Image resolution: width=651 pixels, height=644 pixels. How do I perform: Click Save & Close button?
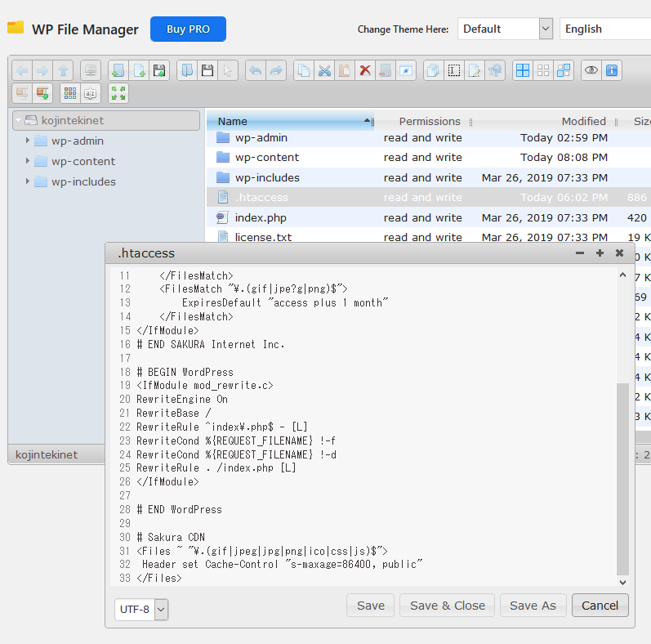click(447, 606)
